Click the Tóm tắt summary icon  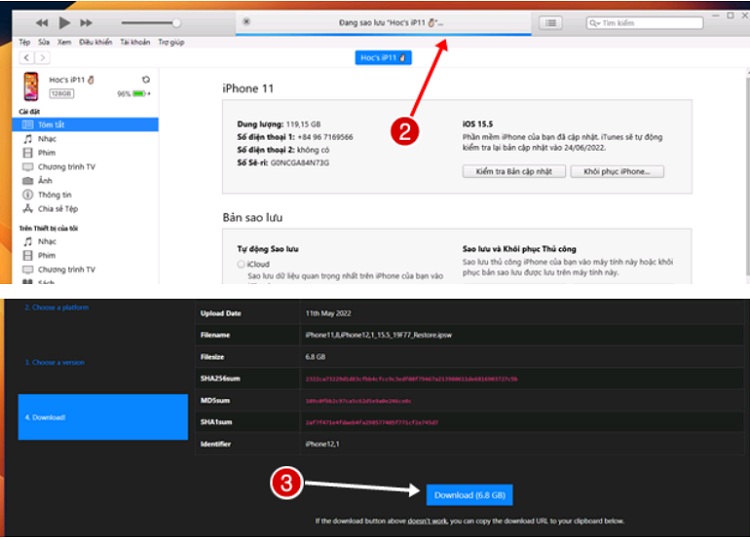pyautogui.click(x=28, y=124)
